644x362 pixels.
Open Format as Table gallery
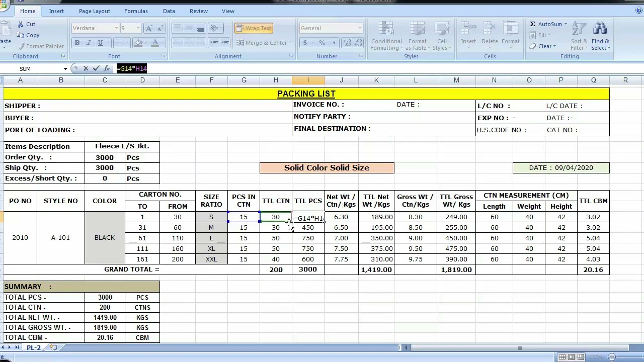[417, 36]
